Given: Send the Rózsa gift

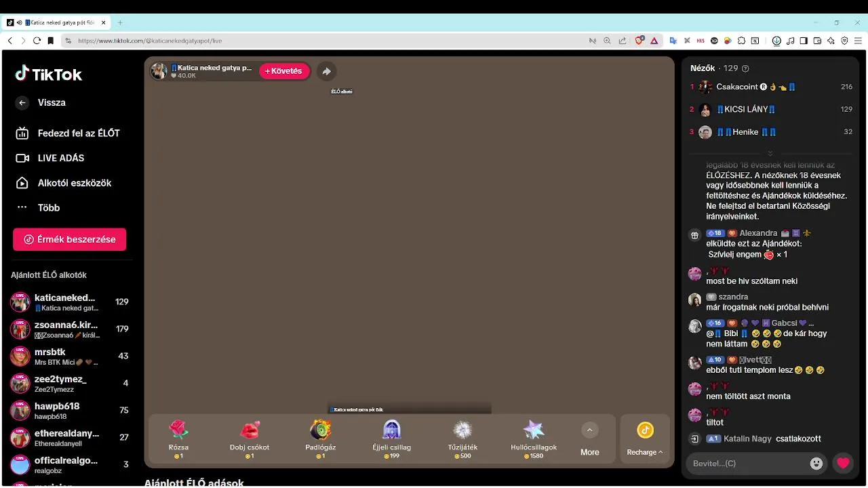Looking at the screenshot, I should 178,439.
